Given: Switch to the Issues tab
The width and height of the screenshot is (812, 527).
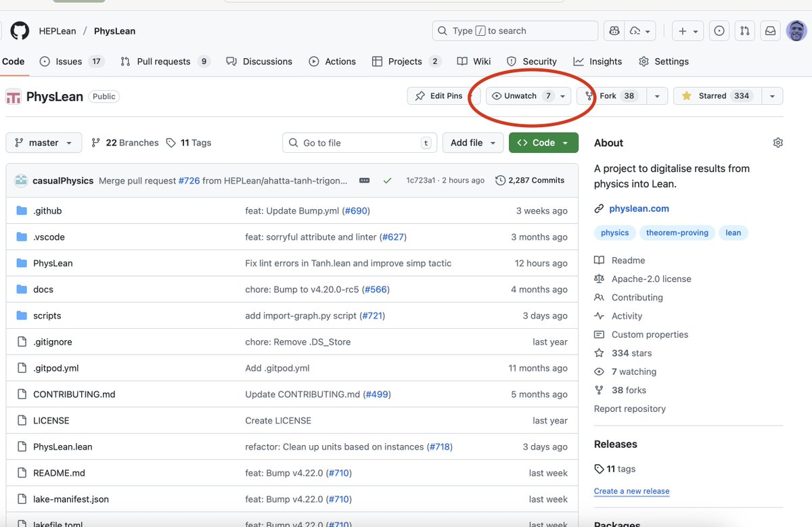Looking at the screenshot, I should click(71, 62).
